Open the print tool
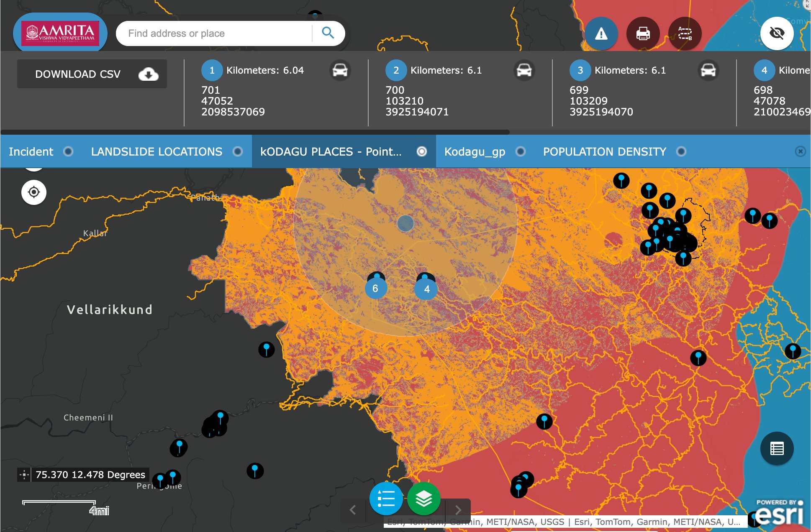The height and width of the screenshot is (532, 811). click(x=643, y=33)
